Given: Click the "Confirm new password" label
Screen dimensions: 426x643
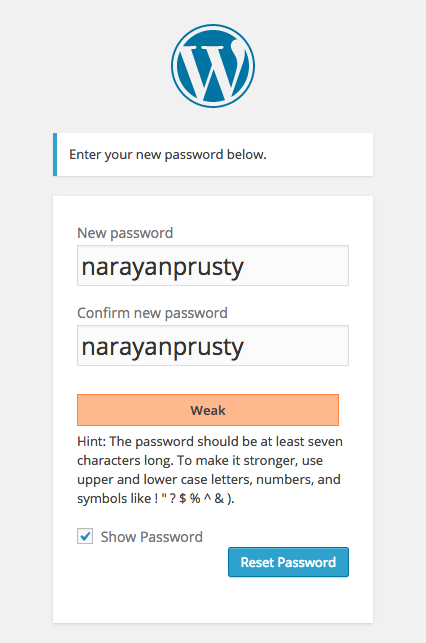Looking at the screenshot, I should click(152, 313).
